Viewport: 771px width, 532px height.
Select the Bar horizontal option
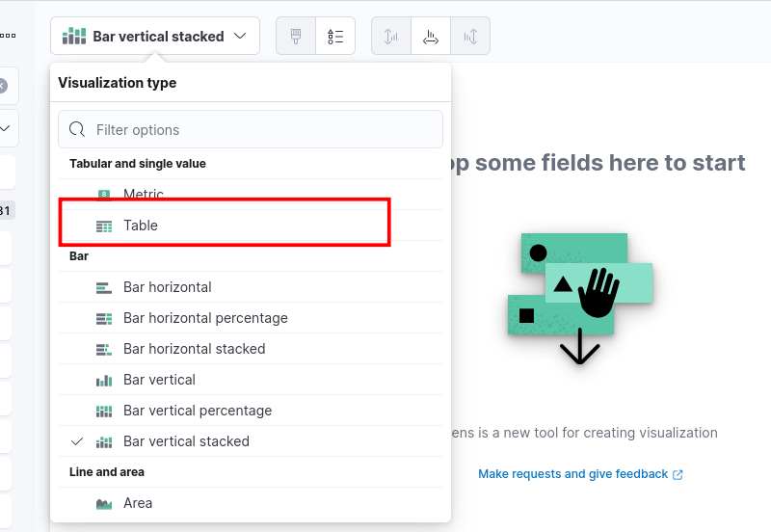[x=167, y=287]
